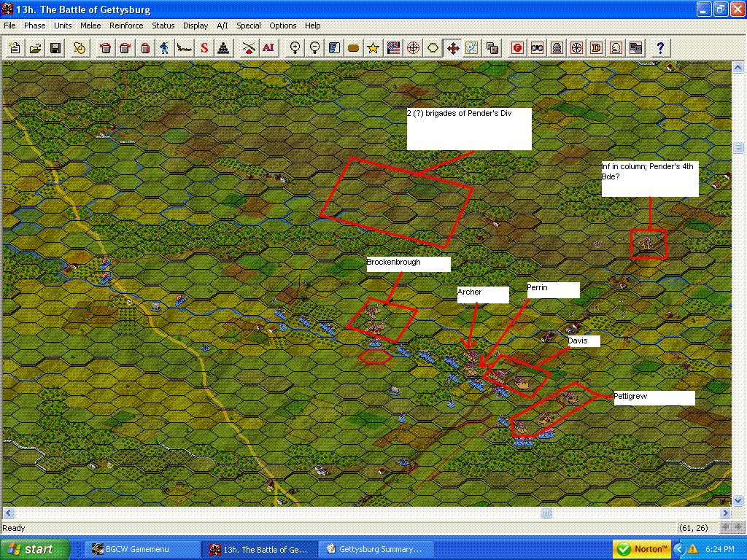
Task: Click the horizontal scrollbar thumb
Action: (546, 513)
